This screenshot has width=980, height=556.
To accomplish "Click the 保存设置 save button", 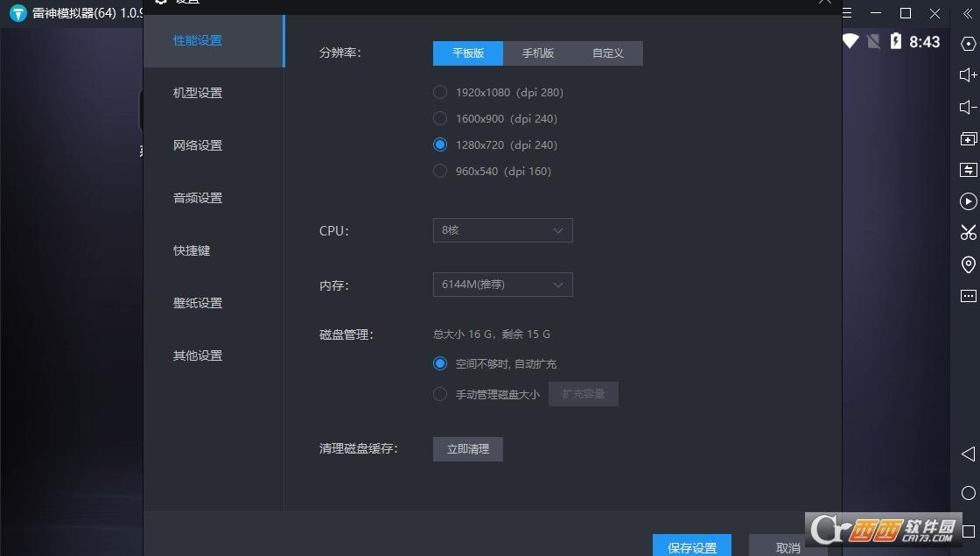I will [691, 547].
